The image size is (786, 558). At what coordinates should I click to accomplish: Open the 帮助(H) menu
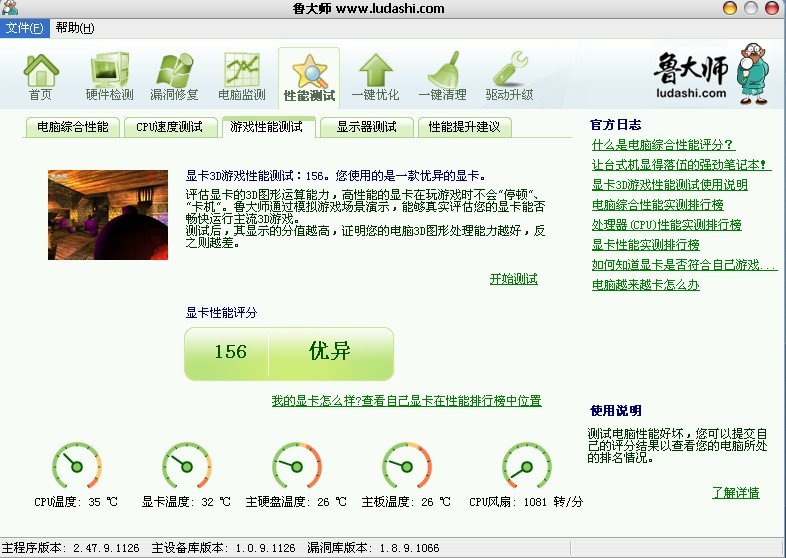(x=75, y=27)
